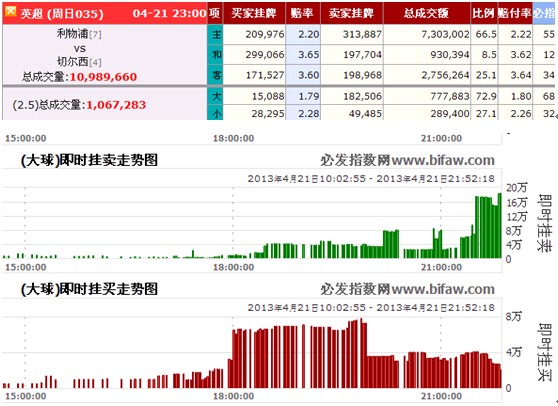This screenshot has height=406, width=558.
Task: Click seller listing value 313,887
Action: [362, 35]
